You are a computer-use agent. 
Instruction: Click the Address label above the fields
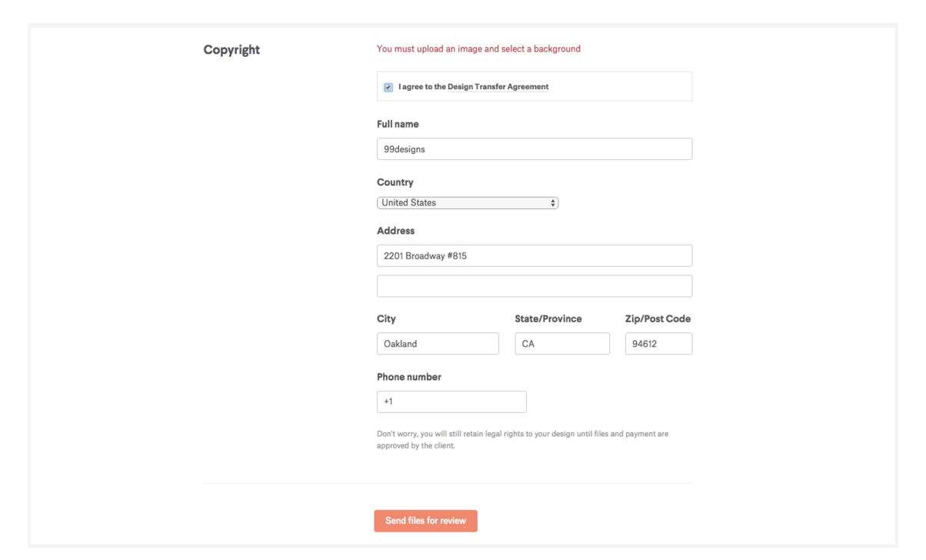395,231
